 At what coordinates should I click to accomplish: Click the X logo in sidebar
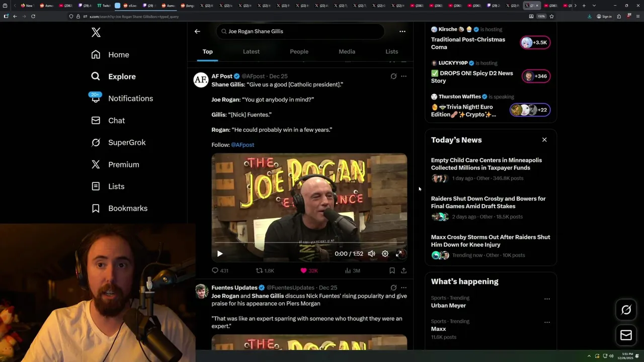pyautogui.click(x=96, y=33)
